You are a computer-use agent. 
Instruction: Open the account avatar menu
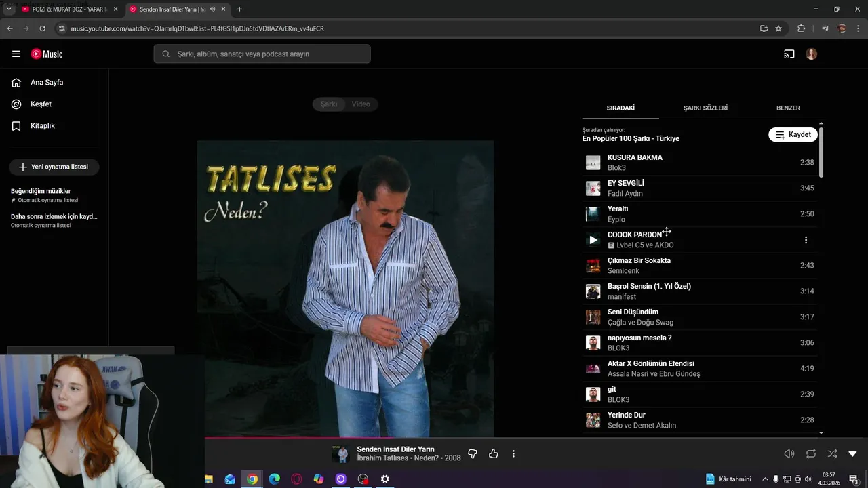(812, 54)
